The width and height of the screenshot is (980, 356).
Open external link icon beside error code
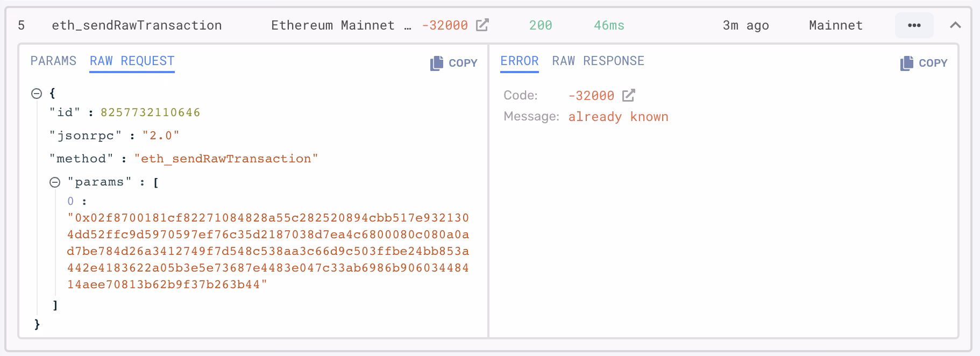[628, 95]
